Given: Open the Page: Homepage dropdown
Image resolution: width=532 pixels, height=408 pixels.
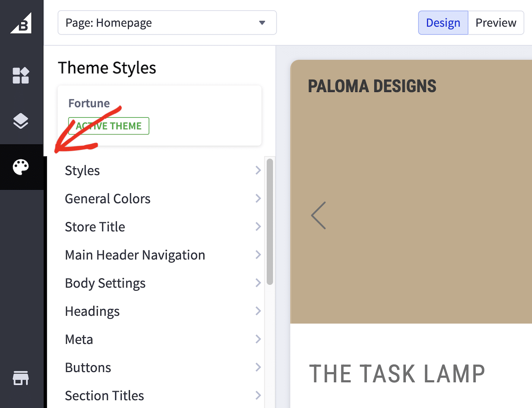Looking at the screenshot, I should [x=167, y=22].
